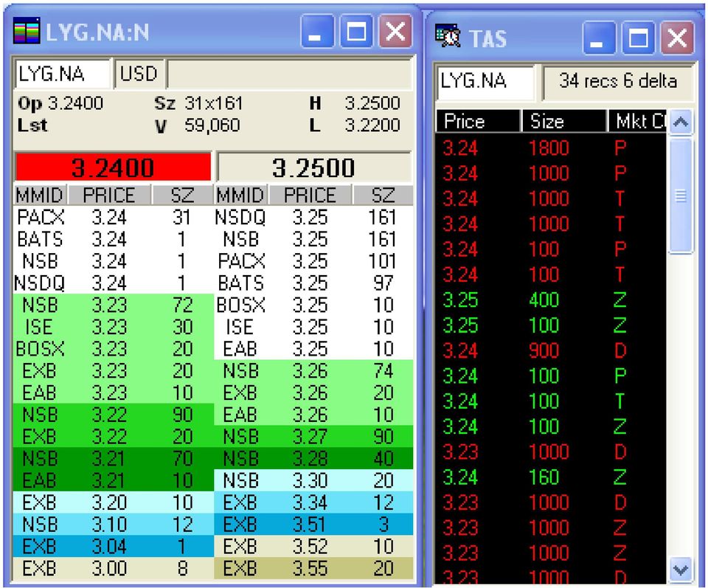Click the TAS vertical scrollbar thumb

click(x=681, y=196)
